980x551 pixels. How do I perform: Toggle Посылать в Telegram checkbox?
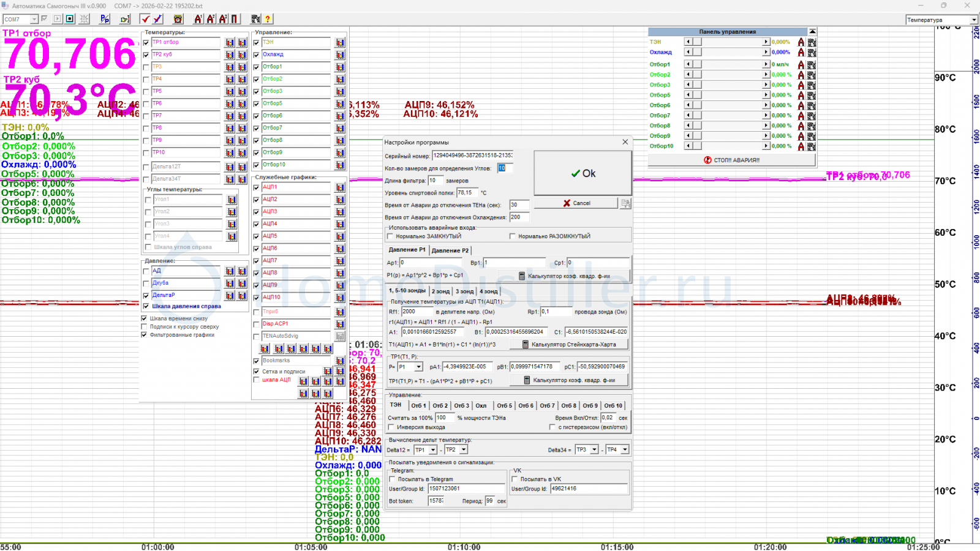pyautogui.click(x=393, y=479)
